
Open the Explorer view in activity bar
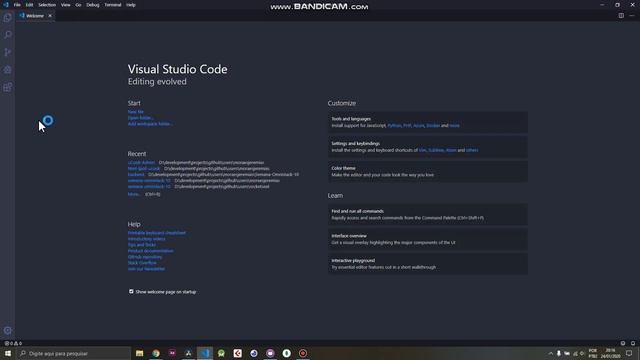coord(7,18)
